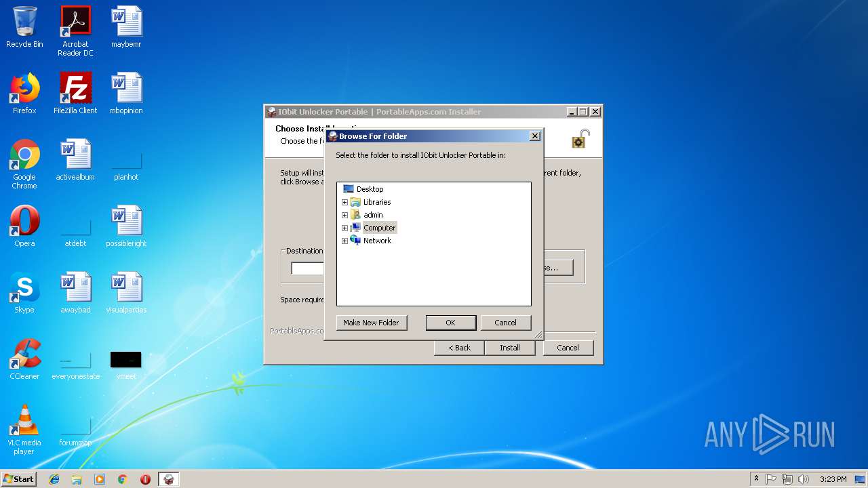The width and height of the screenshot is (868, 488).
Task: Launch Google Chrome from the desktop
Action: (24, 165)
